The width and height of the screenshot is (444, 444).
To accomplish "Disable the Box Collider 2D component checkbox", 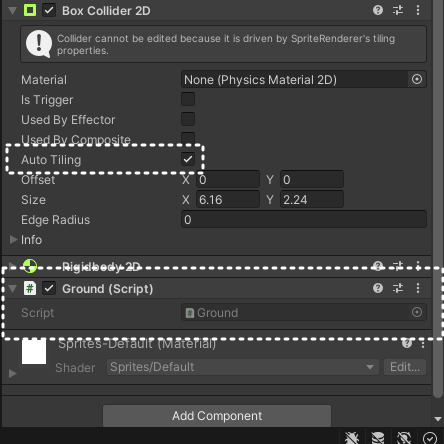I will (49, 10).
